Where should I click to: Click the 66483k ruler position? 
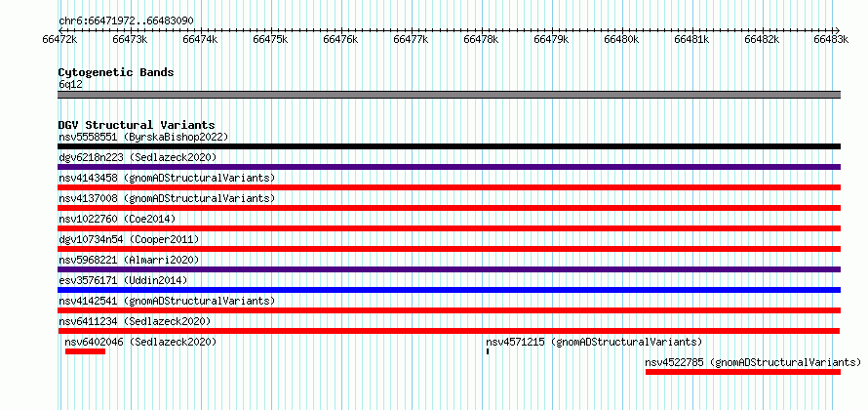point(831,39)
